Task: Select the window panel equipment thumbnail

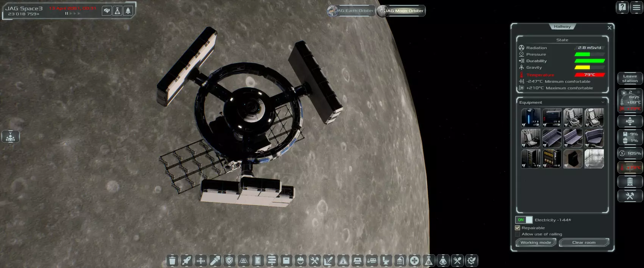Action: point(594,159)
